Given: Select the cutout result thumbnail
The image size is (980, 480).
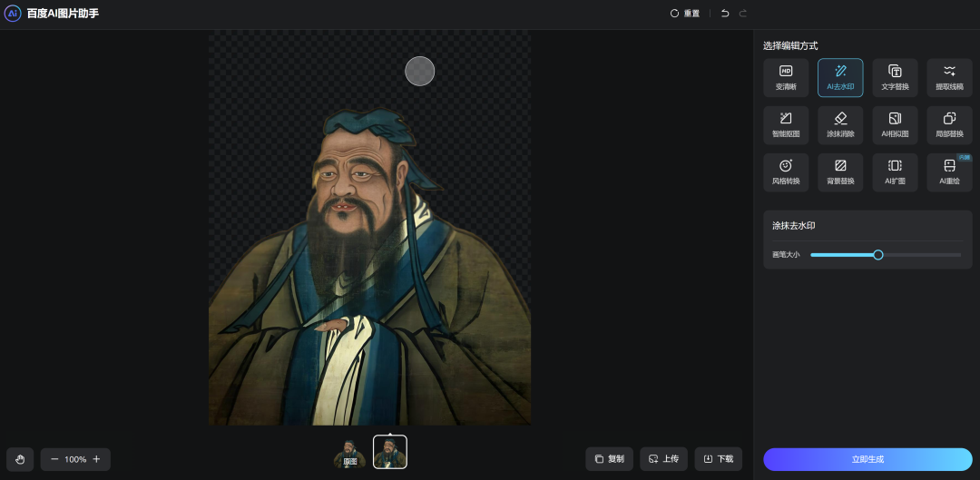Looking at the screenshot, I should 390,452.
